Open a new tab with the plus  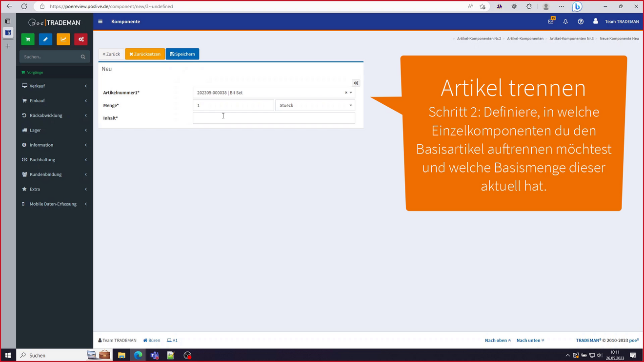(8, 46)
